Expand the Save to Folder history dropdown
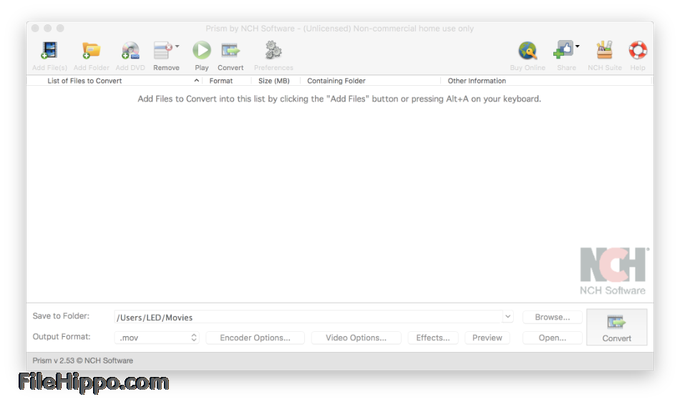 tap(508, 317)
